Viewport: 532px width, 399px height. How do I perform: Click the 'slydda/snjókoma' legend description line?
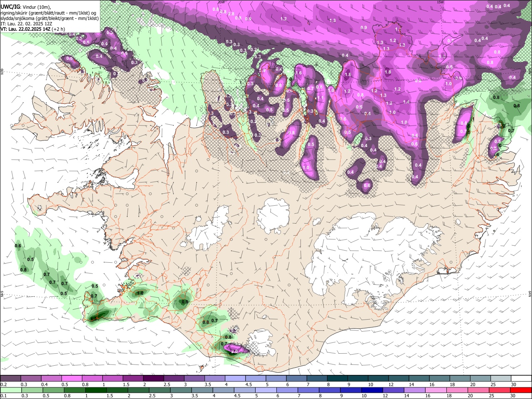coord(49,18)
